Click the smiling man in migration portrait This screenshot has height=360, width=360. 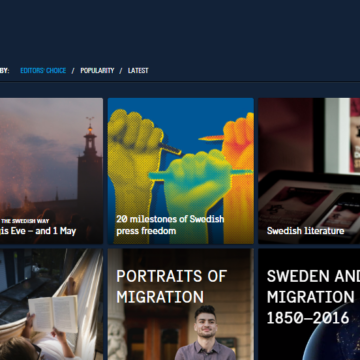coord(206,333)
